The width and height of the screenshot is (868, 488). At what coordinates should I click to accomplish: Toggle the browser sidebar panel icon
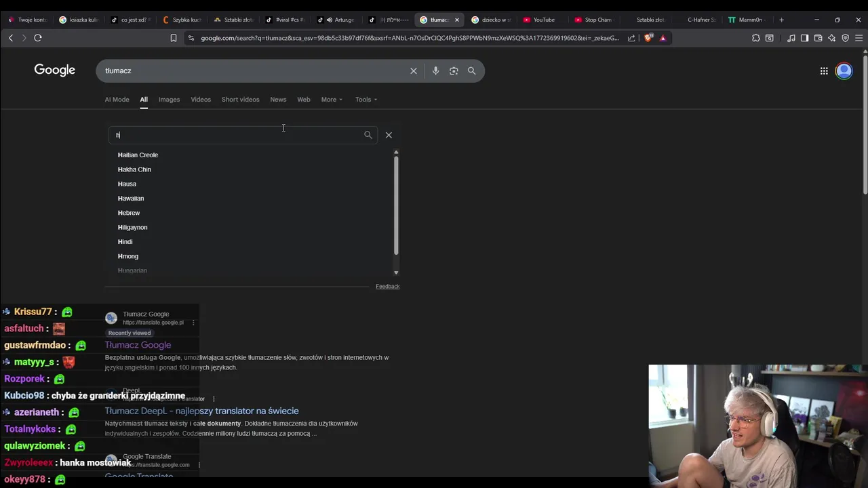(804, 38)
